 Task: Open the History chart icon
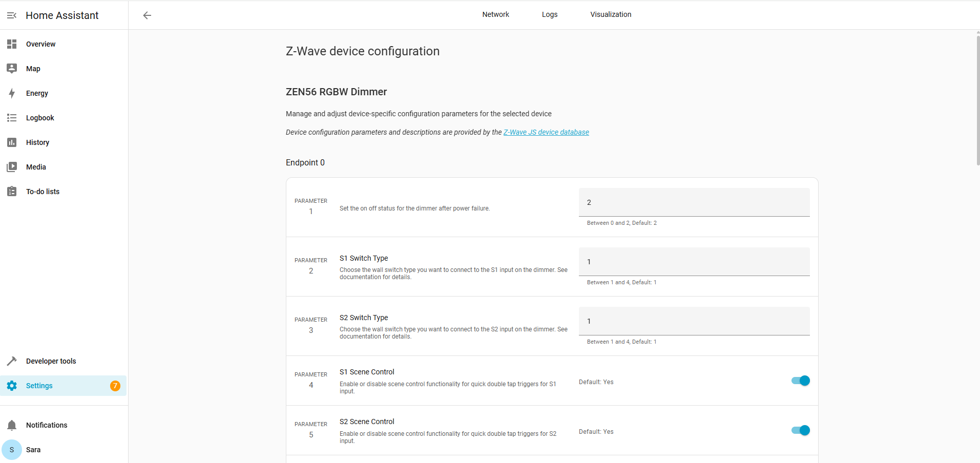[12, 142]
